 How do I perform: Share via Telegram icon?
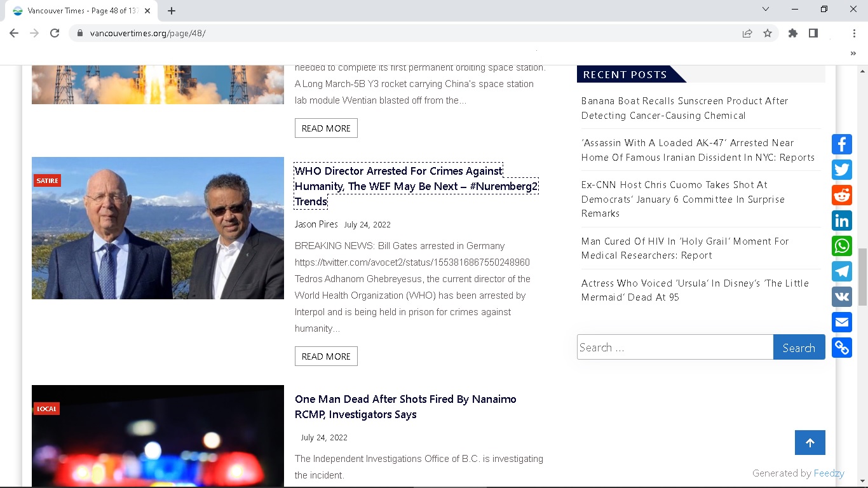842,271
